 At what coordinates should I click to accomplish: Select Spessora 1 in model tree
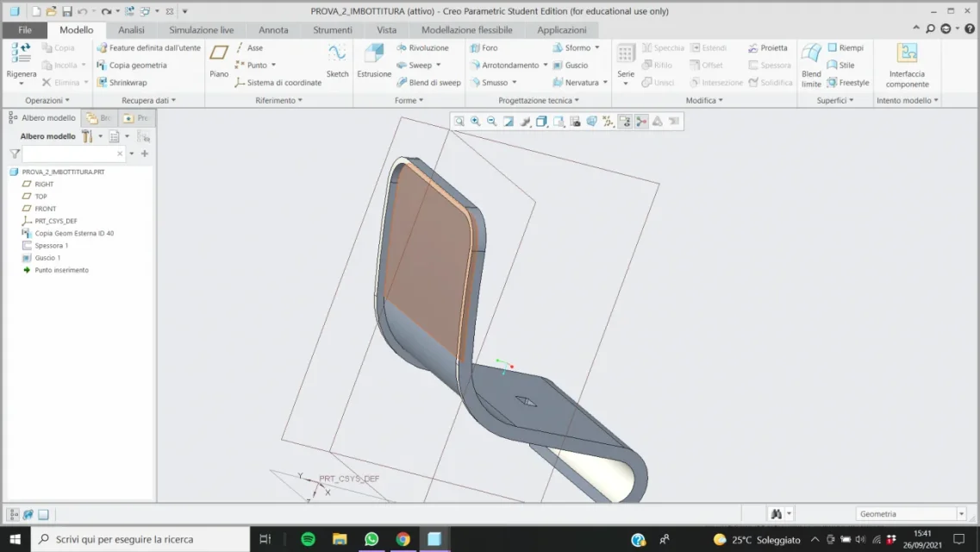click(x=51, y=246)
